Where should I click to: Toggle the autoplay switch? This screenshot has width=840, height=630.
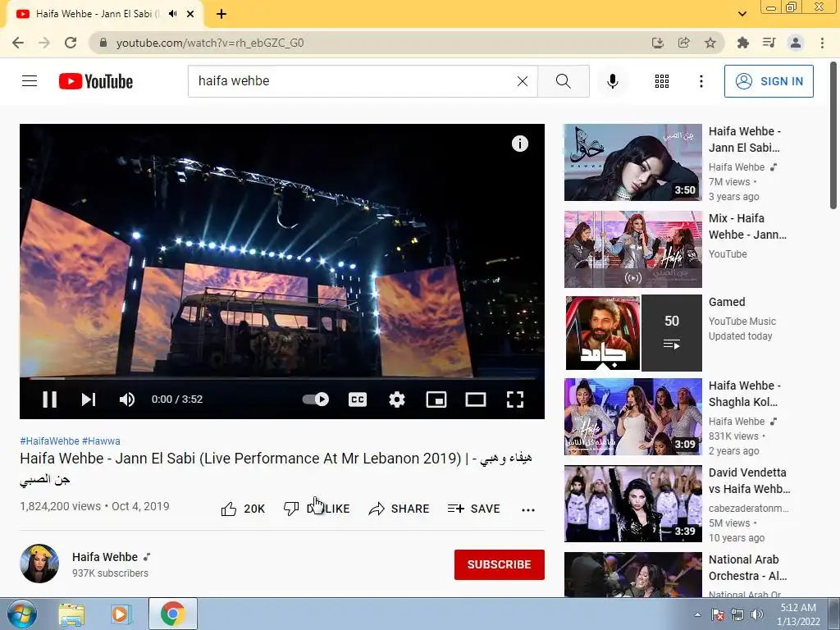tap(316, 399)
